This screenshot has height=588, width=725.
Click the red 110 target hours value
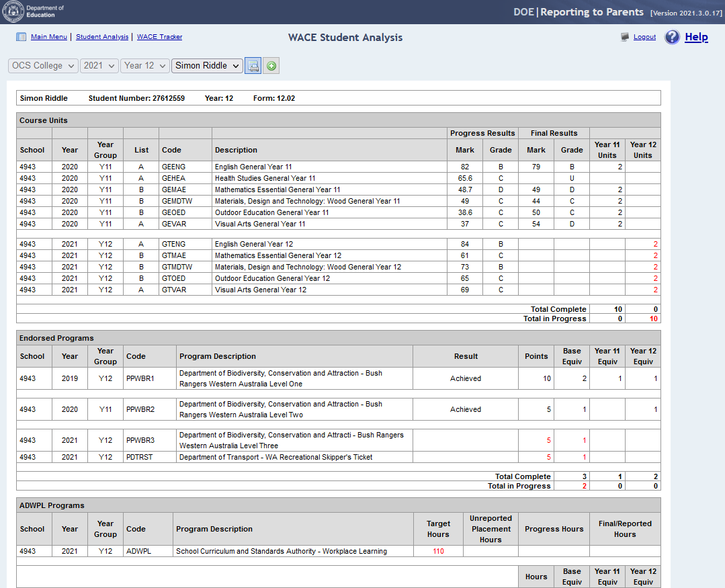[x=438, y=552]
